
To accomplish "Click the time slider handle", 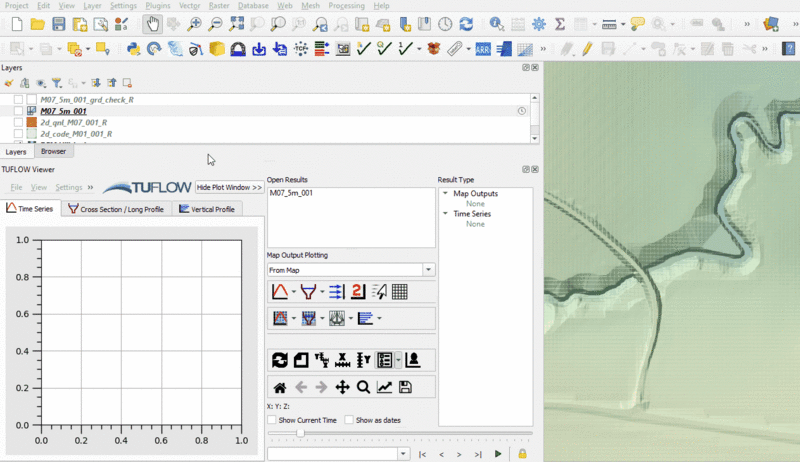I will point(300,433).
